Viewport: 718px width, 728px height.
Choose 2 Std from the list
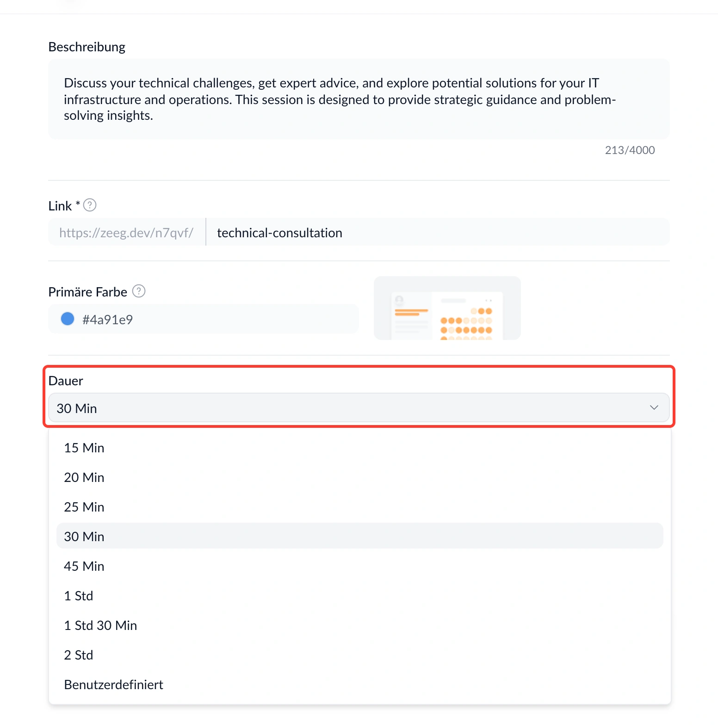pyautogui.click(x=359, y=655)
